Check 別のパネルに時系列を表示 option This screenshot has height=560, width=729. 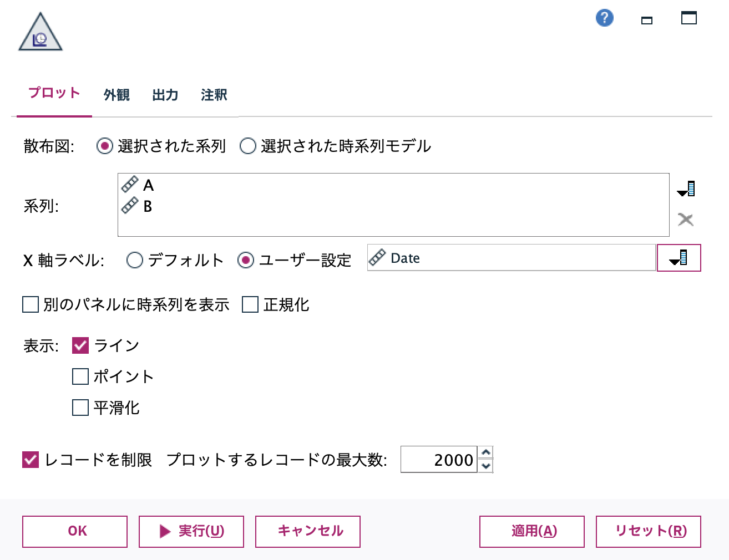point(30,304)
